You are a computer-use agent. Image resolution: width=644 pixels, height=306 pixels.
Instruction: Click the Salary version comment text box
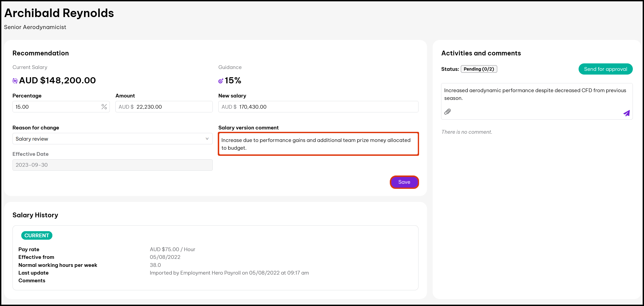[x=318, y=144]
